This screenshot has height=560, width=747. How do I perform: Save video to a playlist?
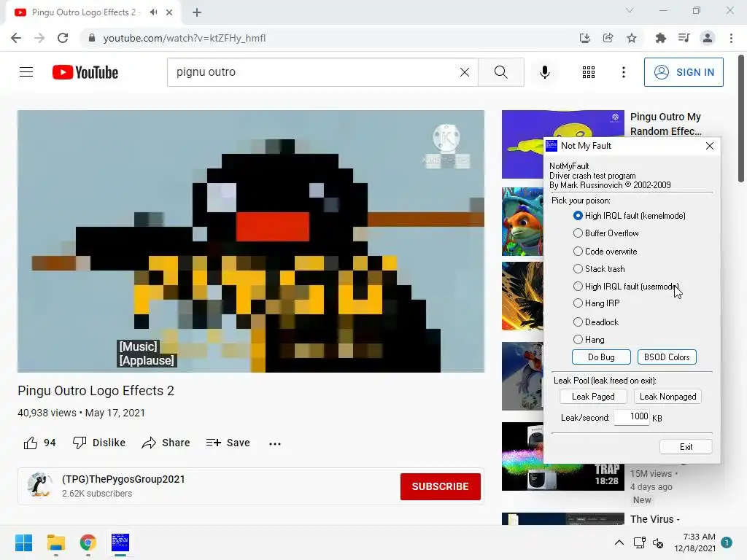pos(228,443)
